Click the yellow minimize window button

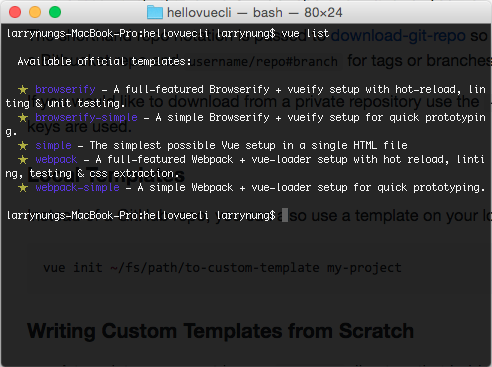pyautogui.click(x=35, y=12)
